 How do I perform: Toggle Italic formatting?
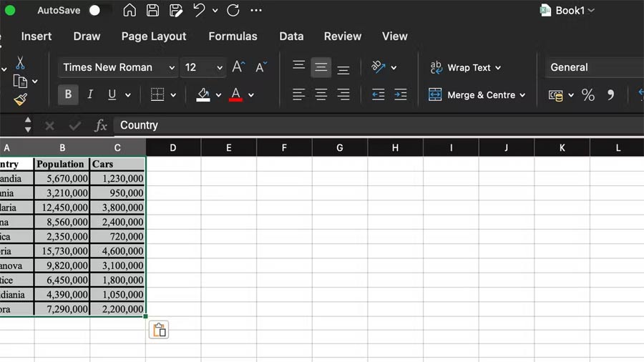pyautogui.click(x=90, y=94)
